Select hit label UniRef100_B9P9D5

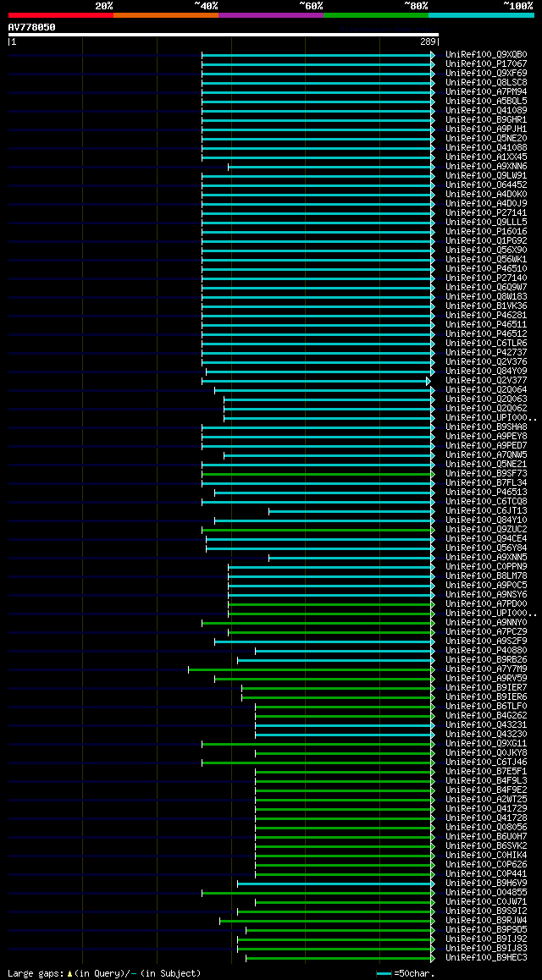(486, 930)
